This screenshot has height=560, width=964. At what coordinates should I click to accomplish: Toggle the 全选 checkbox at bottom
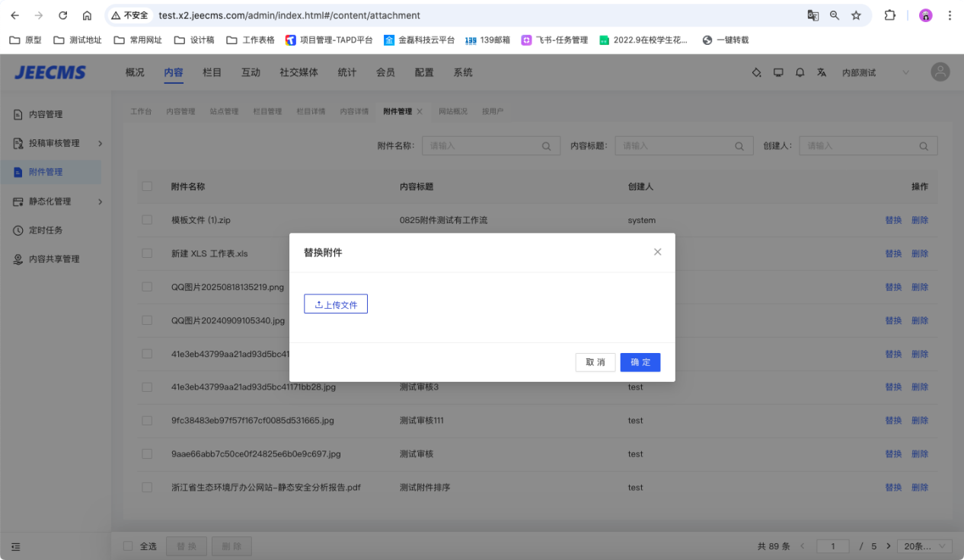(128, 546)
